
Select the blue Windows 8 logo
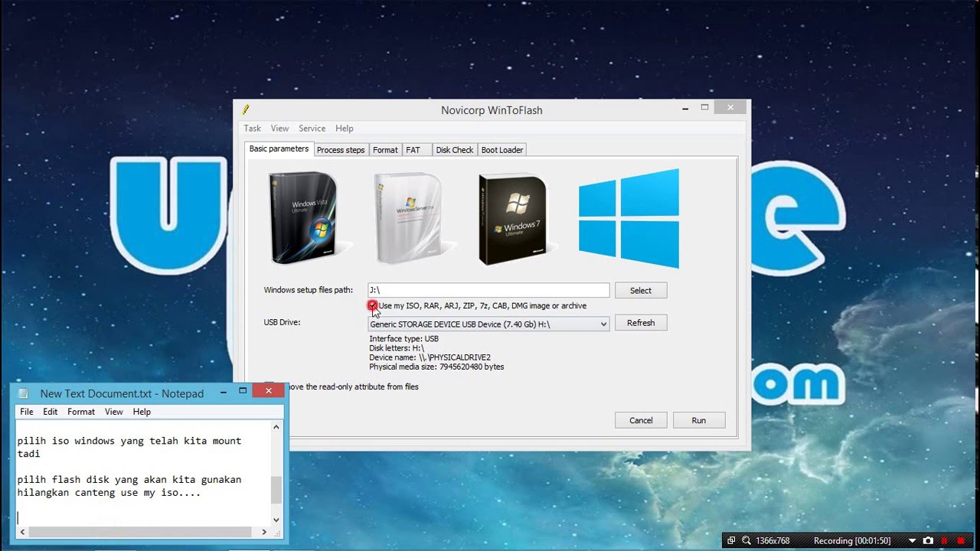pyautogui.click(x=629, y=218)
